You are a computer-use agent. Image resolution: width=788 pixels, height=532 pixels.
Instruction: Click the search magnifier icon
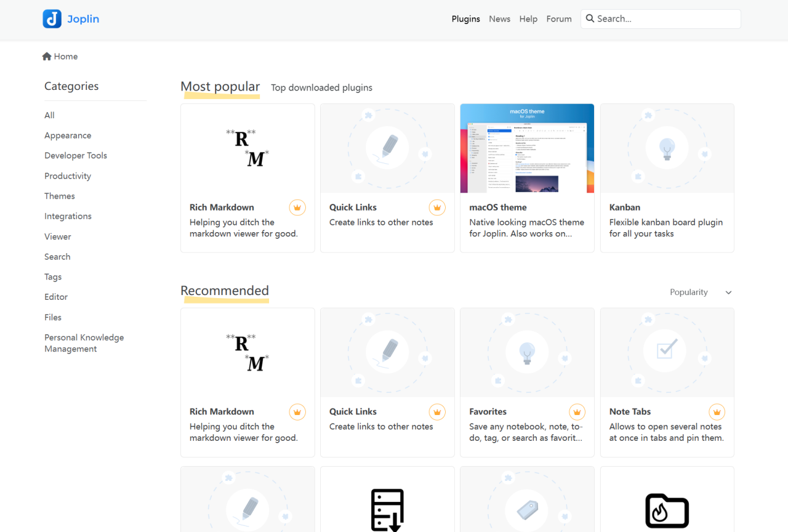click(x=590, y=18)
